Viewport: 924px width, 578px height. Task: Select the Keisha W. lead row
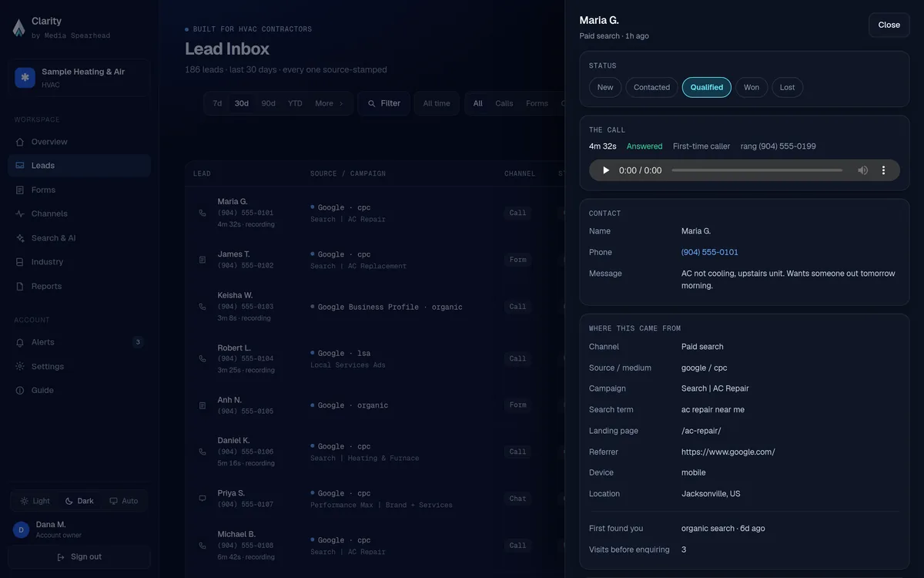pos(375,307)
